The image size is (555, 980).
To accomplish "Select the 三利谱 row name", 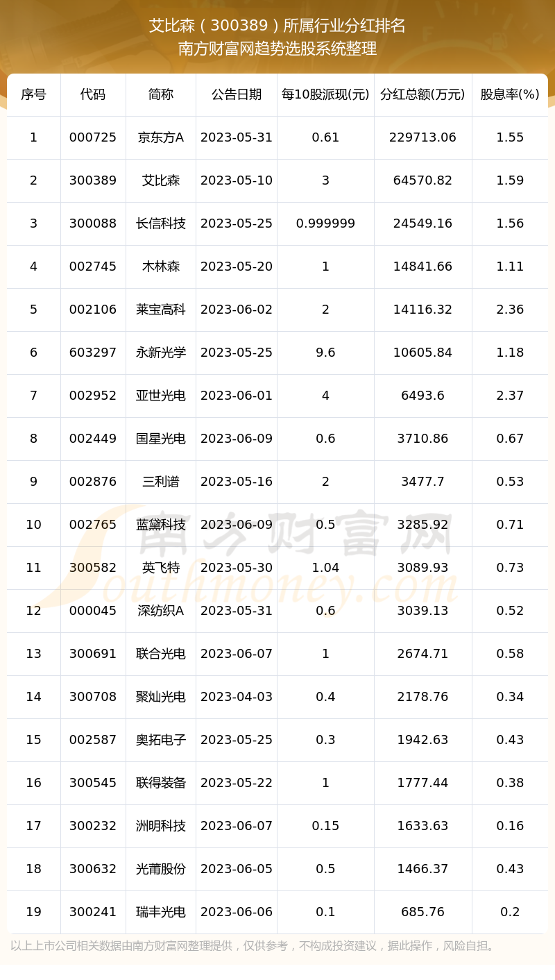I will click(161, 482).
